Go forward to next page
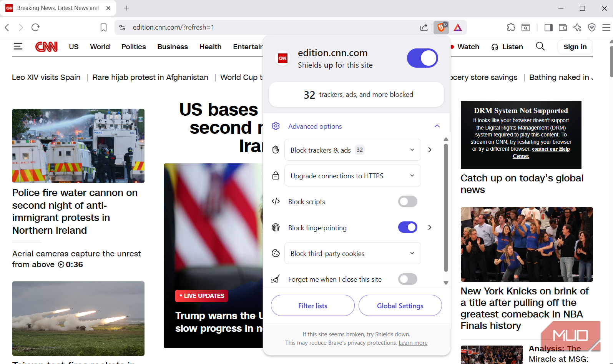The image size is (613, 364). click(x=21, y=27)
